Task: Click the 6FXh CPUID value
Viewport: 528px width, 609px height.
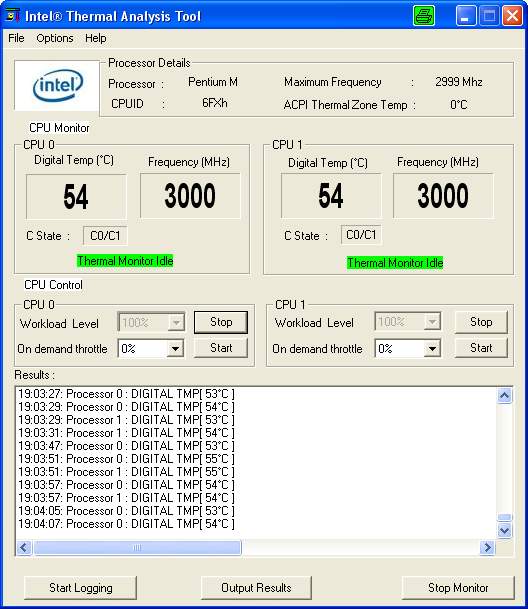Action: coord(214,103)
